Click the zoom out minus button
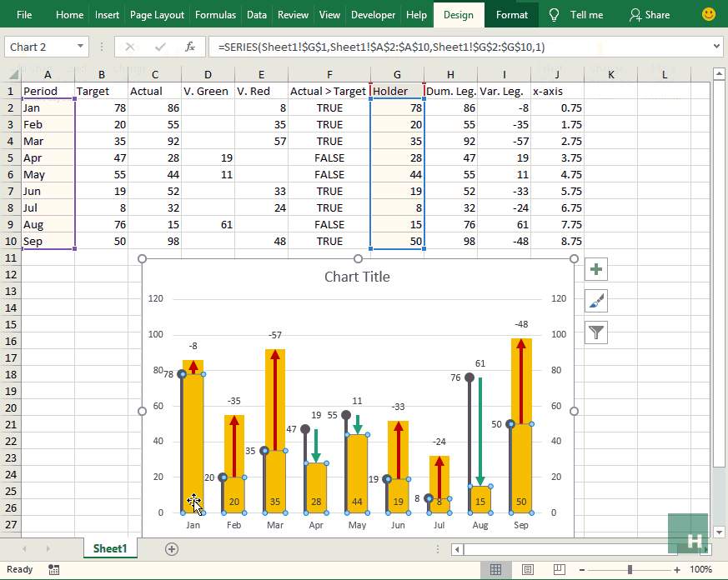The height and width of the screenshot is (580, 728). click(x=582, y=570)
